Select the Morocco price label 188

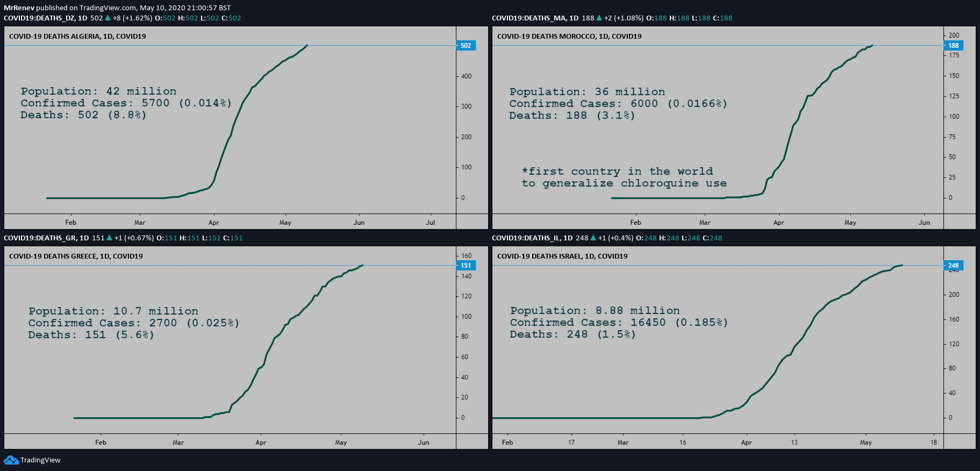[x=954, y=46]
